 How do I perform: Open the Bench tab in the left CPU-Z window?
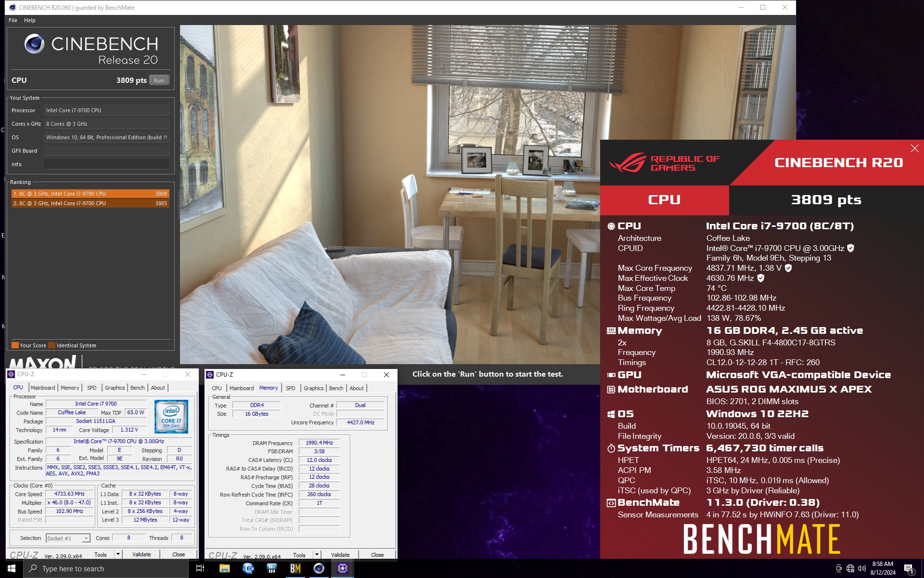138,388
